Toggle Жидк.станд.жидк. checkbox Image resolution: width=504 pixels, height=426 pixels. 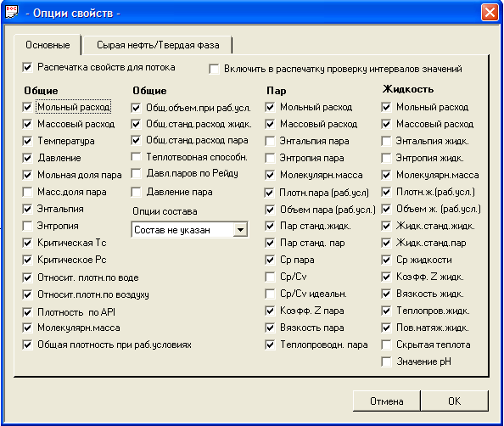386,226
